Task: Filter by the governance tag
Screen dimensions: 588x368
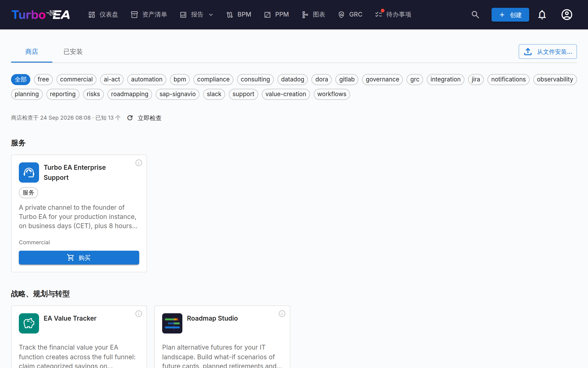Action: (x=382, y=79)
